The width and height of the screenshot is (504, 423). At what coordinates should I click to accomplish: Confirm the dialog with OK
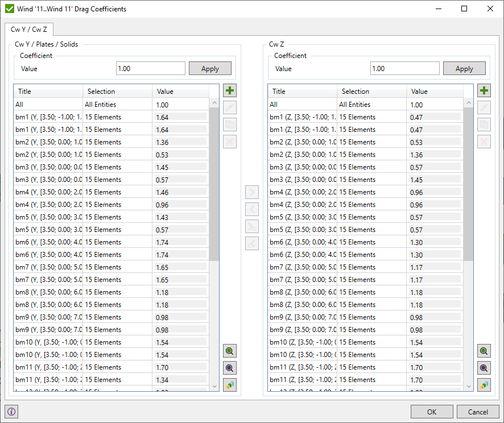[x=432, y=411]
